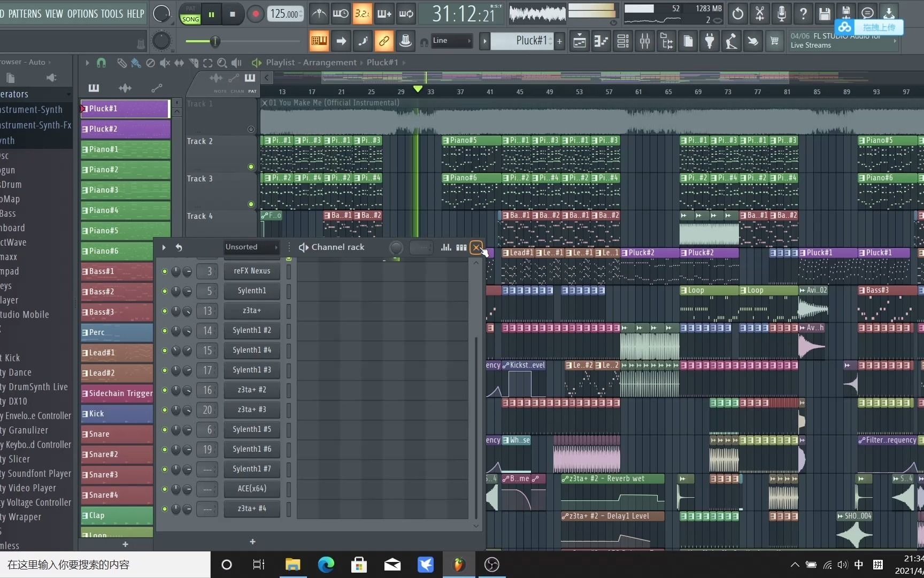Viewport: 924px width, 578px height.
Task: Open the PATTERNS menu
Action: (x=24, y=14)
